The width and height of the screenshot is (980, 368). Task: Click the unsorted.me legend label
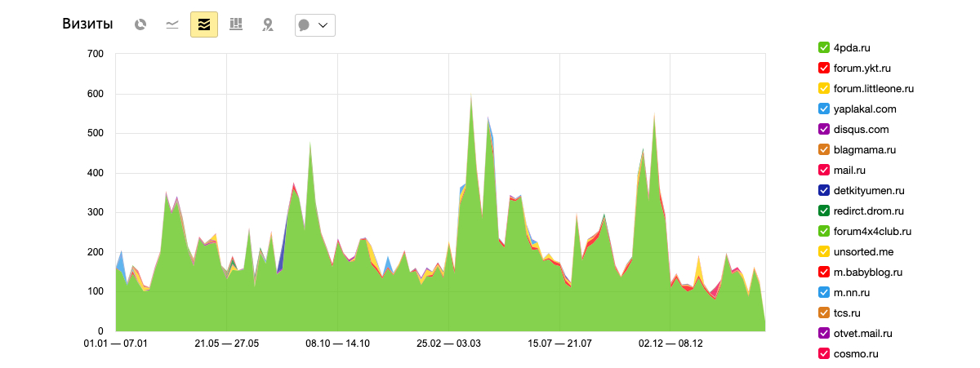tap(864, 252)
